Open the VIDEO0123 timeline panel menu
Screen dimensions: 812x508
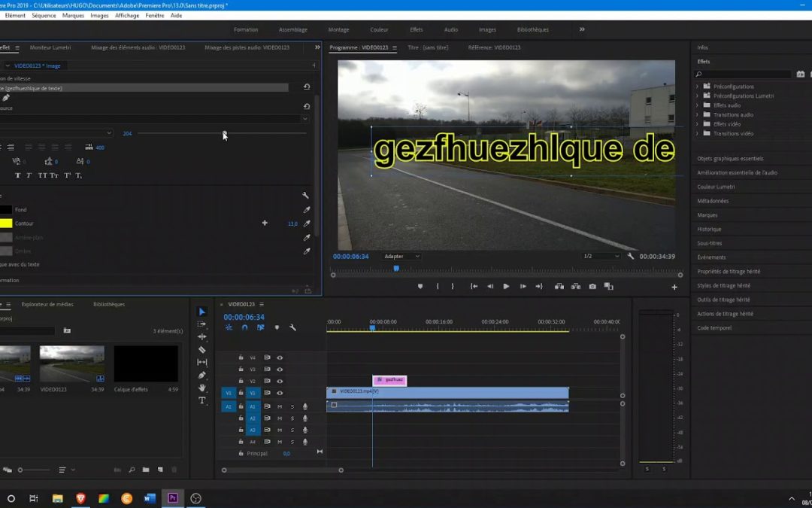261,305
